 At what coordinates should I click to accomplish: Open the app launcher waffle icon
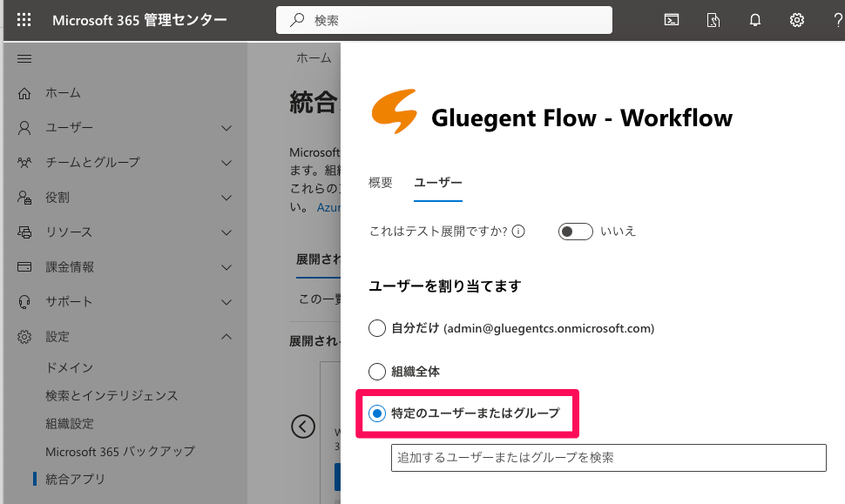coord(24,21)
